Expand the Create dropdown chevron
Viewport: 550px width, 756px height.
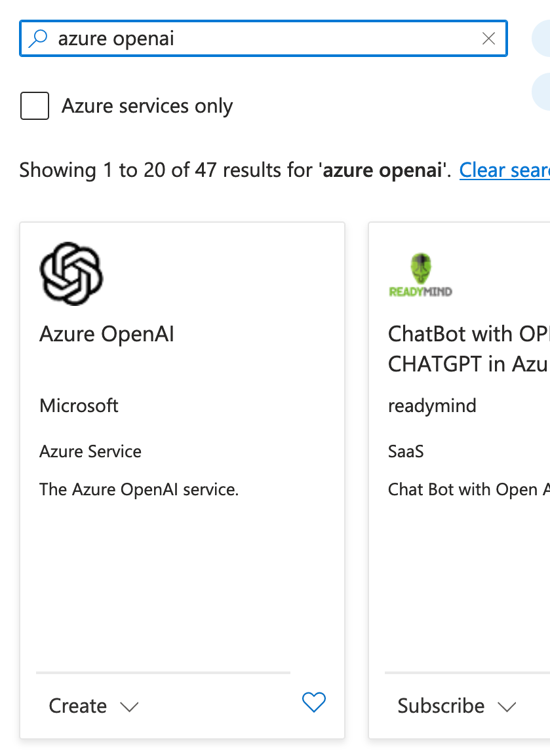[129, 708]
